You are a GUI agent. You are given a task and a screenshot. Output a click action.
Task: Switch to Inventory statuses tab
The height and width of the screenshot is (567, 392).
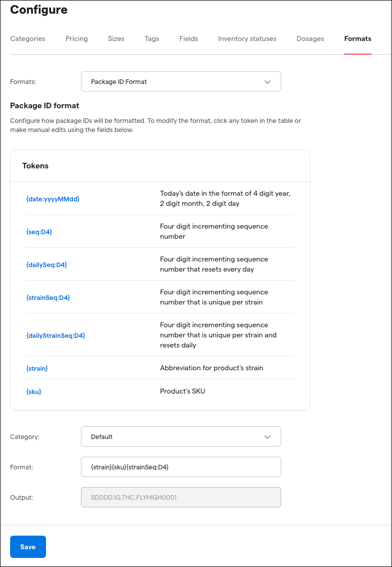[247, 38]
